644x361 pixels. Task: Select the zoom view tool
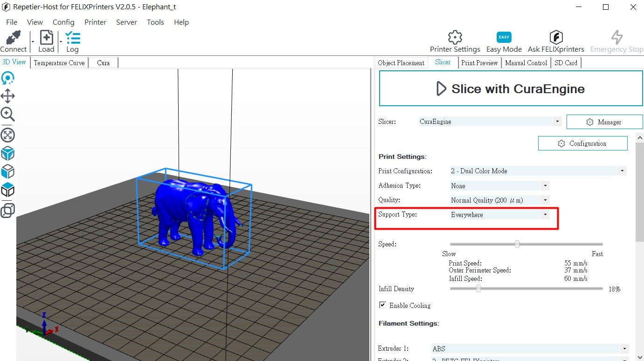[x=8, y=114]
